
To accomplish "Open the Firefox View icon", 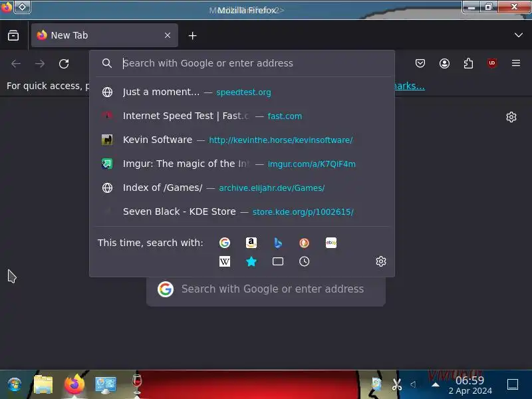I will (13, 35).
